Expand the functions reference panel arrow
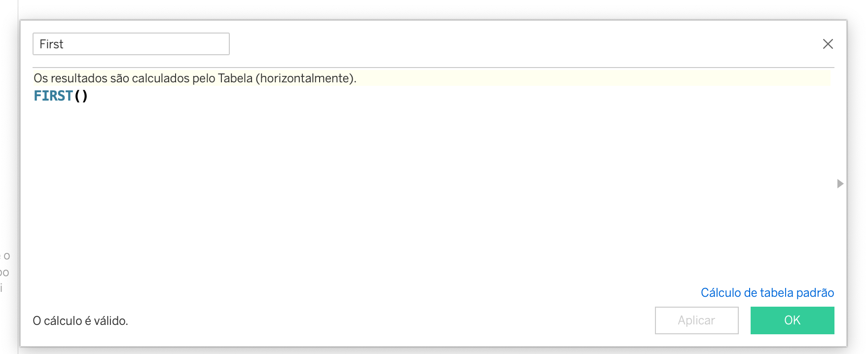 click(839, 184)
